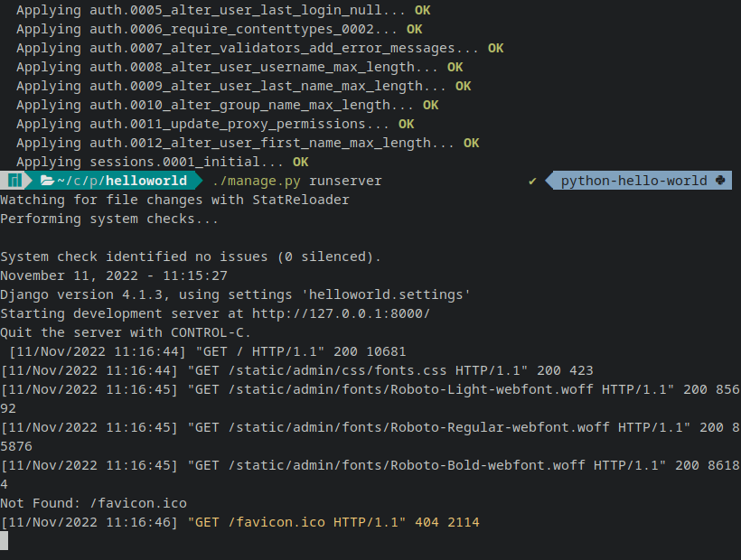Click the auth.0011_update_proxy_permissions line
Screen dimensions: 741x560
pos(215,124)
